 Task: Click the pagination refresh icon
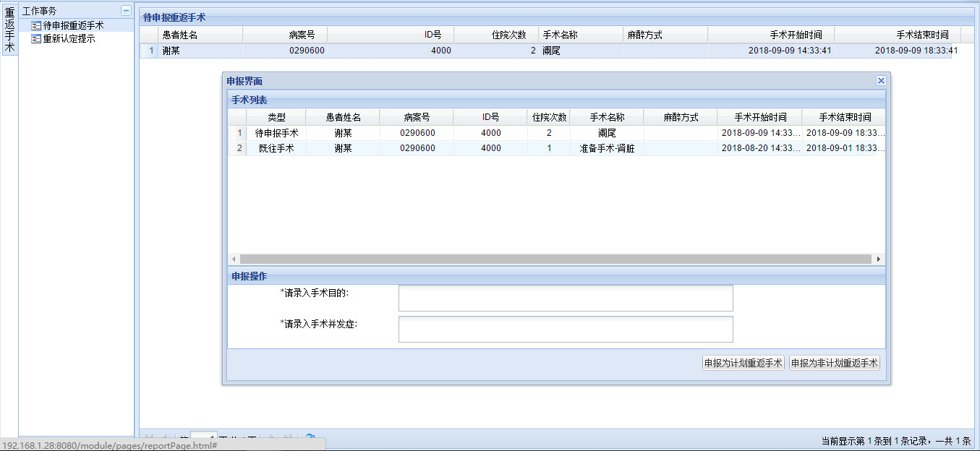coord(310,438)
